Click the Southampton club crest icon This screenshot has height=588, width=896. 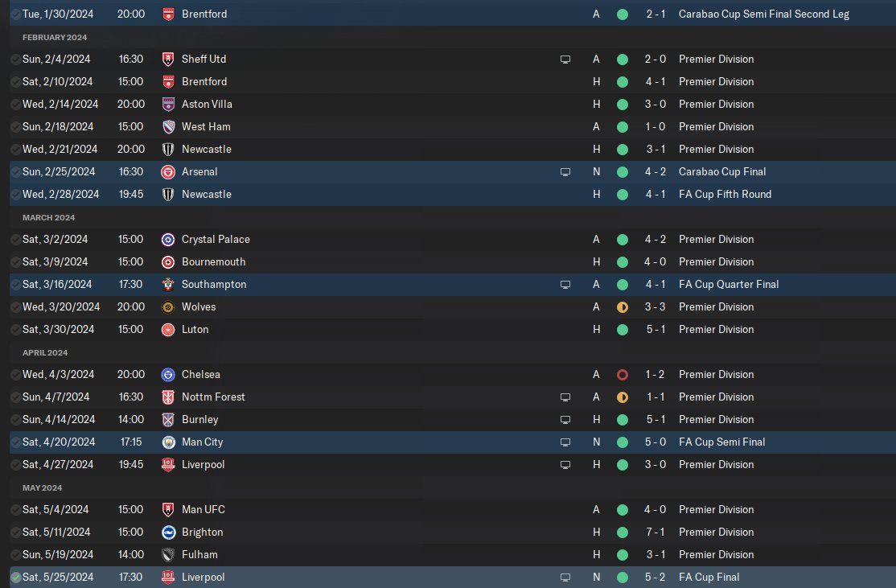pos(168,285)
